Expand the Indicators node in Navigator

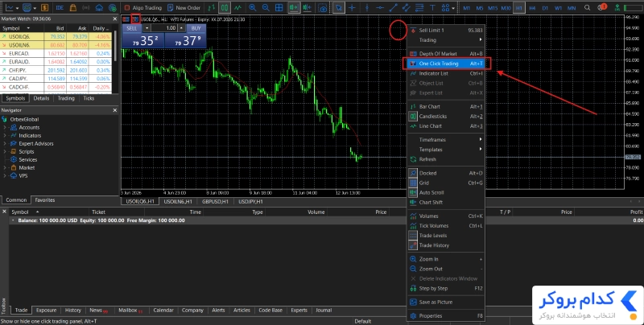(5, 135)
